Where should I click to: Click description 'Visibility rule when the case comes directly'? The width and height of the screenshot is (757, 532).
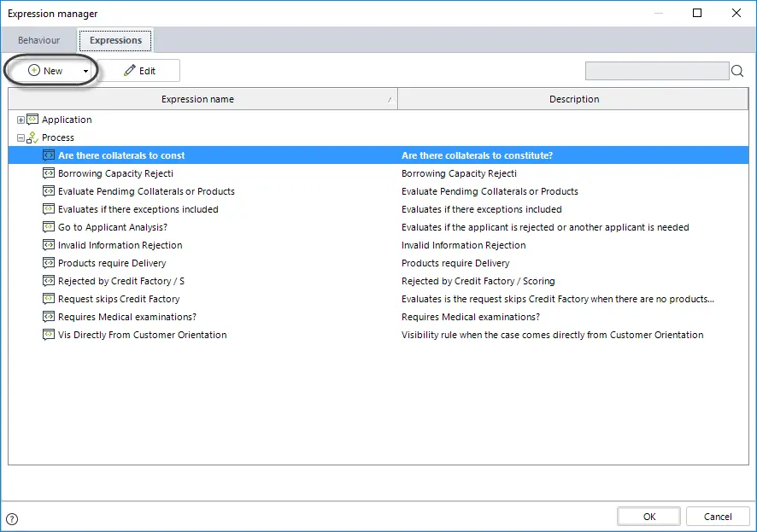point(552,335)
